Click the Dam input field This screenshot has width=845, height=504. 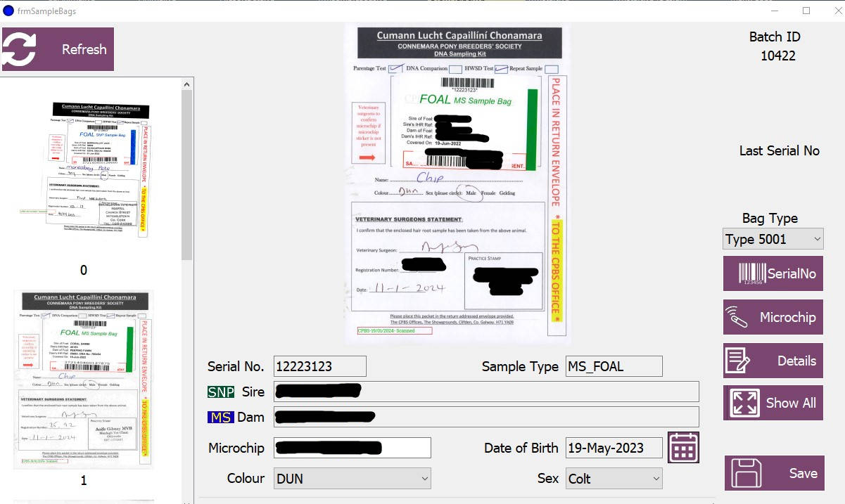(x=486, y=417)
